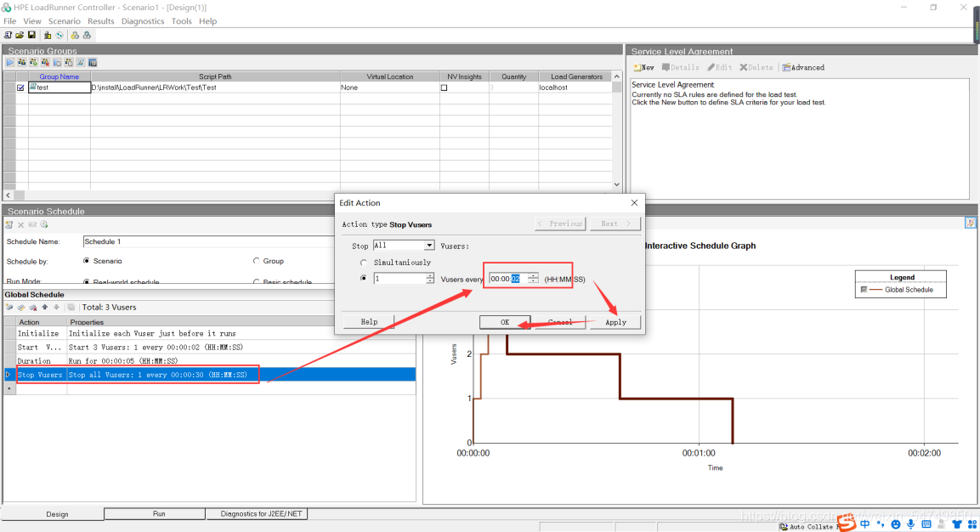Switch to the Run tab
The width and height of the screenshot is (980, 532).
pos(159,514)
